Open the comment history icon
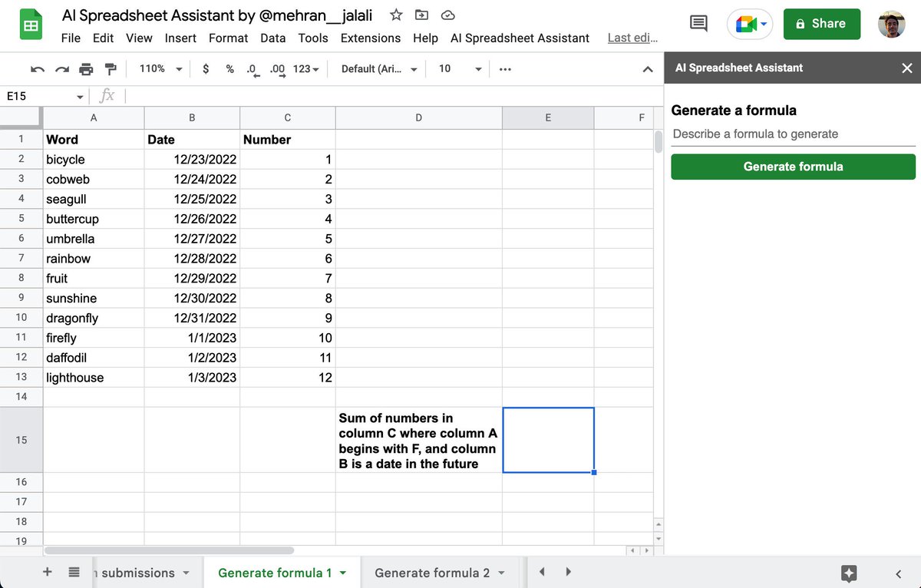Screen dimensions: 921x588 698,24
